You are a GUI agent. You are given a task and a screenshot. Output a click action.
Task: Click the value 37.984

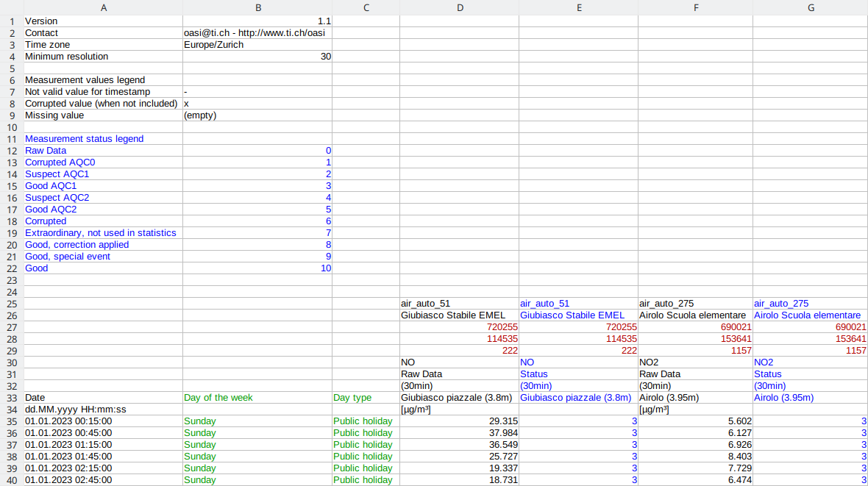click(x=460, y=433)
